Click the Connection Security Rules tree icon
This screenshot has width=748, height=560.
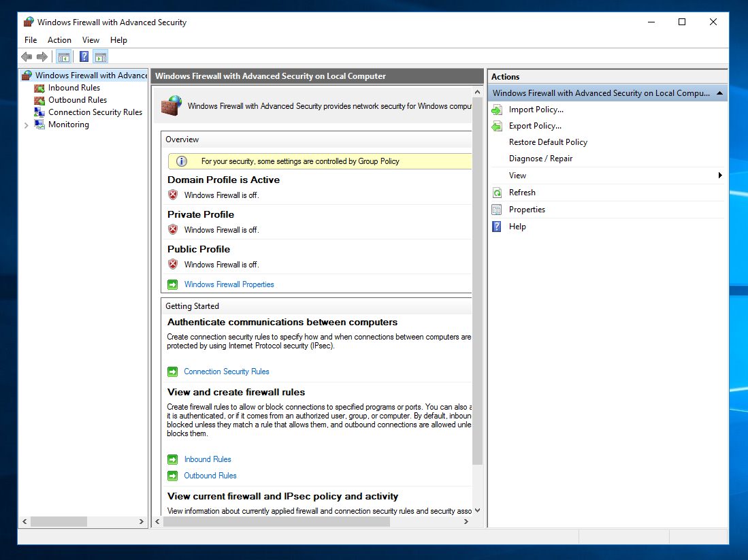39,112
